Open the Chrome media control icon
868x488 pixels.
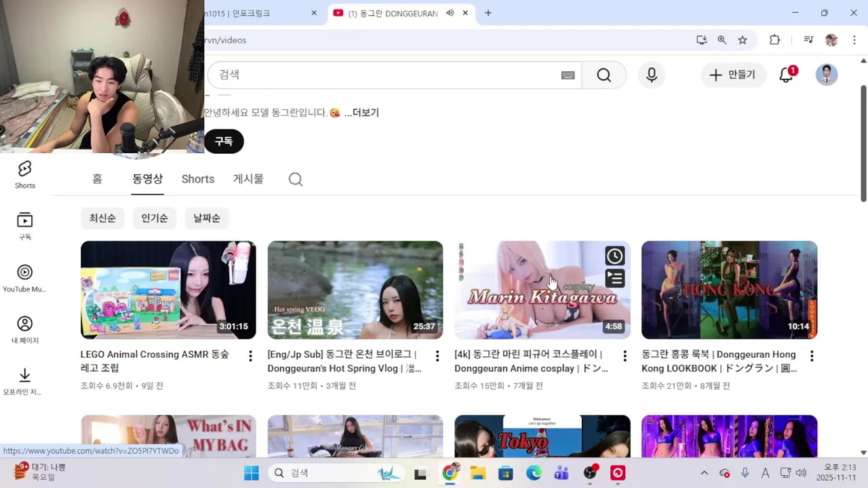[x=808, y=40]
